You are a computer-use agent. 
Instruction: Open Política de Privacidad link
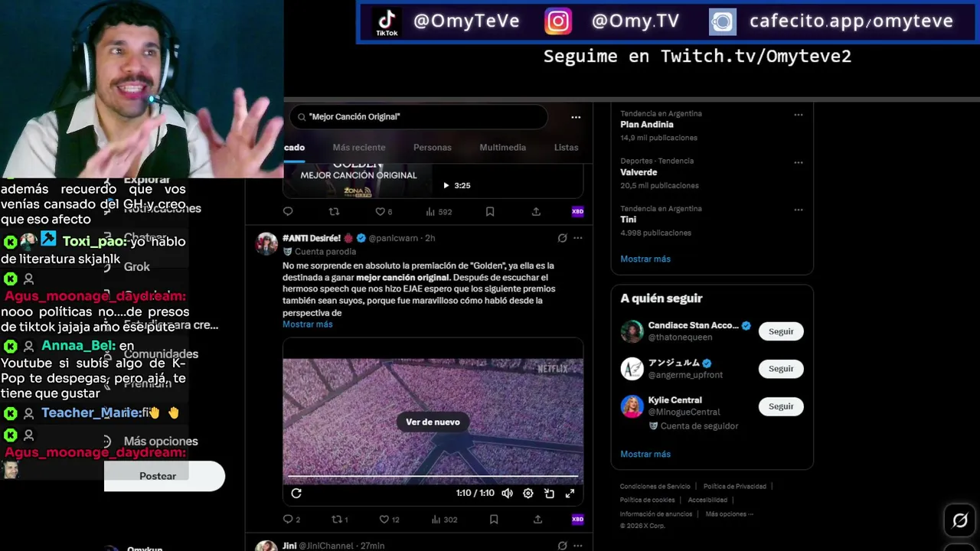(x=735, y=487)
